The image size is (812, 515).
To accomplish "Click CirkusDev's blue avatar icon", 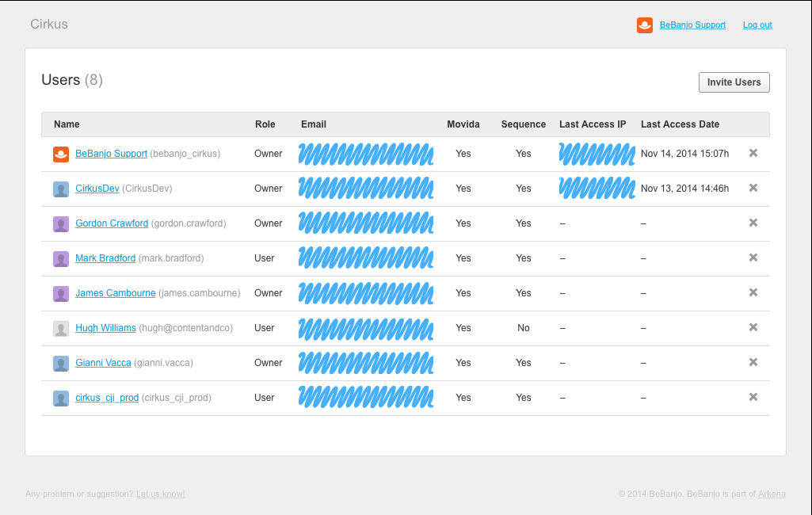I will [x=61, y=189].
